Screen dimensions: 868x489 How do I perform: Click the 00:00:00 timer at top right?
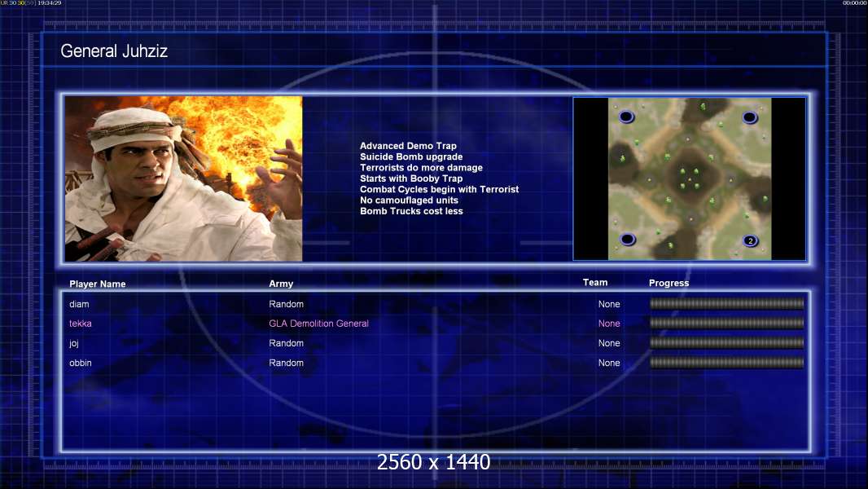click(855, 2)
